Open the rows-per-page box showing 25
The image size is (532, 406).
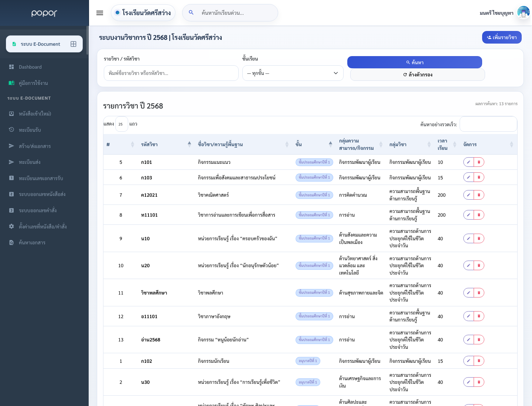tap(122, 124)
